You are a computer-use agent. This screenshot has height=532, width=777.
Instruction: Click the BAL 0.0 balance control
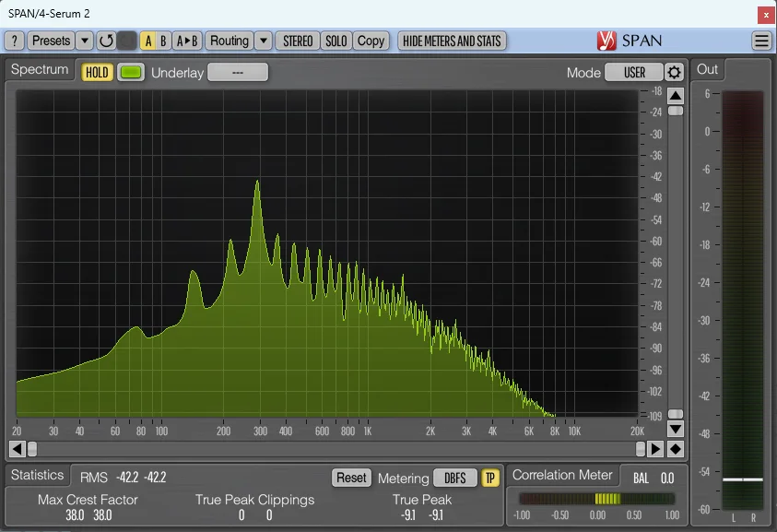point(653,478)
